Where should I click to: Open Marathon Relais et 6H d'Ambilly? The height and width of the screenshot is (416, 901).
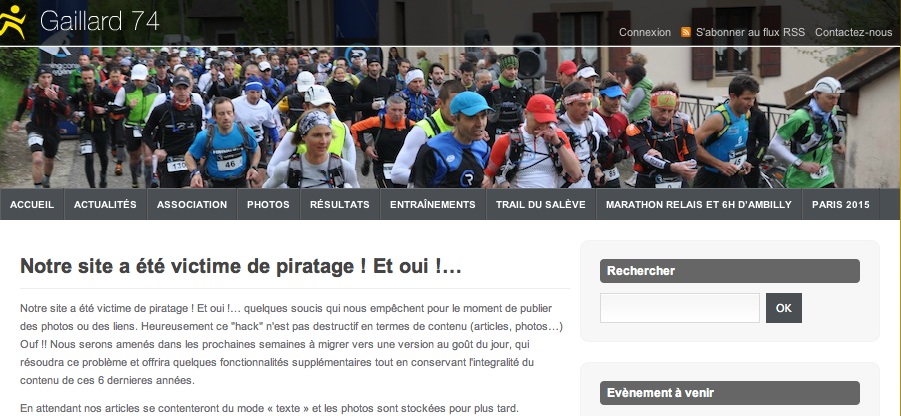point(699,204)
